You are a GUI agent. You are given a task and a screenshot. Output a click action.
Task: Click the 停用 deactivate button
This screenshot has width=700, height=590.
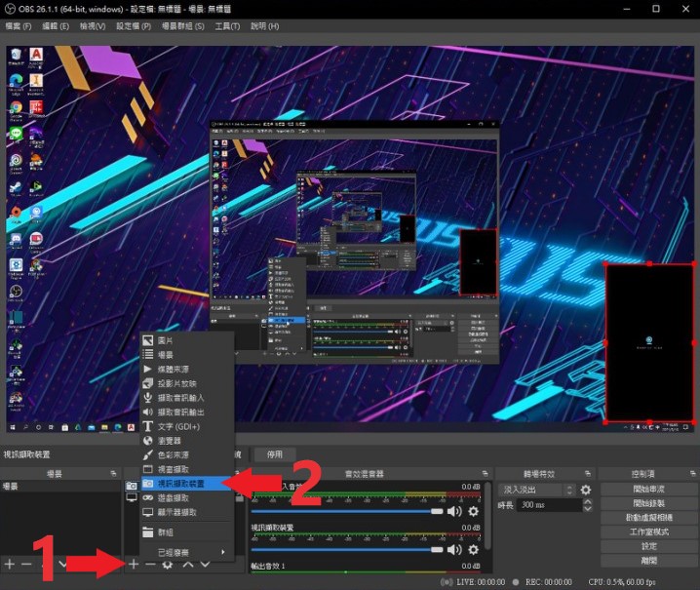[x=275, y=454]
